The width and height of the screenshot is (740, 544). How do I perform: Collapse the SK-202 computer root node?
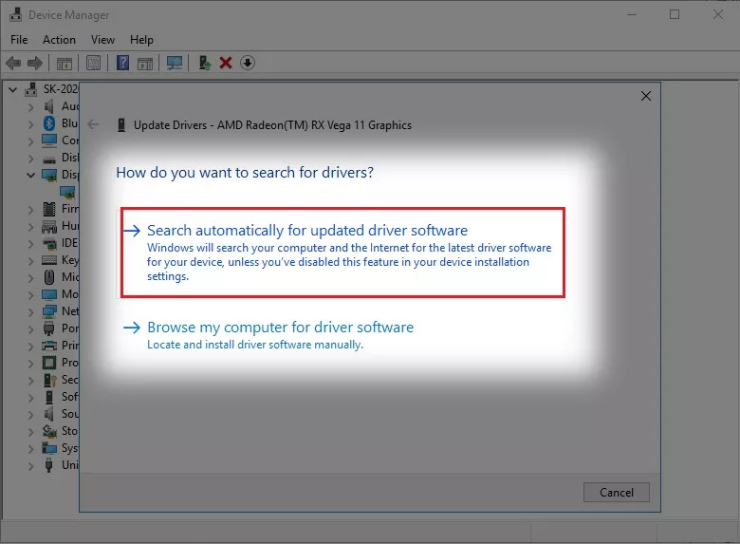point(13,89)
